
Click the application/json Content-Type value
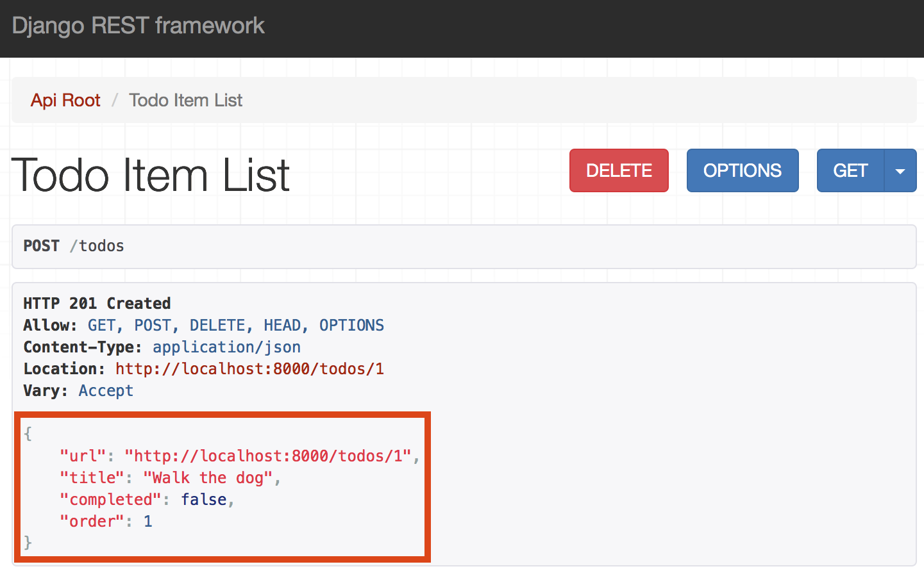226,347
